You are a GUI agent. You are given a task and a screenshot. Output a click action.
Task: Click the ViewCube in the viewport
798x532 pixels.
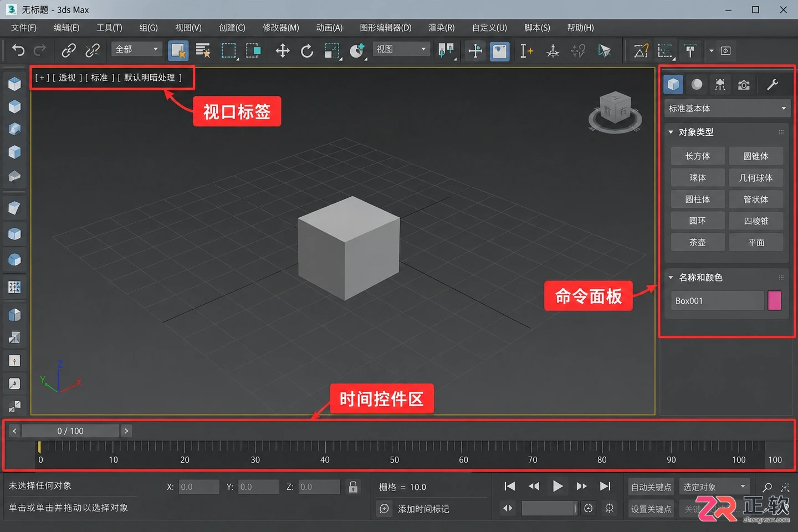pyautogui.click(x=615, y=112)
